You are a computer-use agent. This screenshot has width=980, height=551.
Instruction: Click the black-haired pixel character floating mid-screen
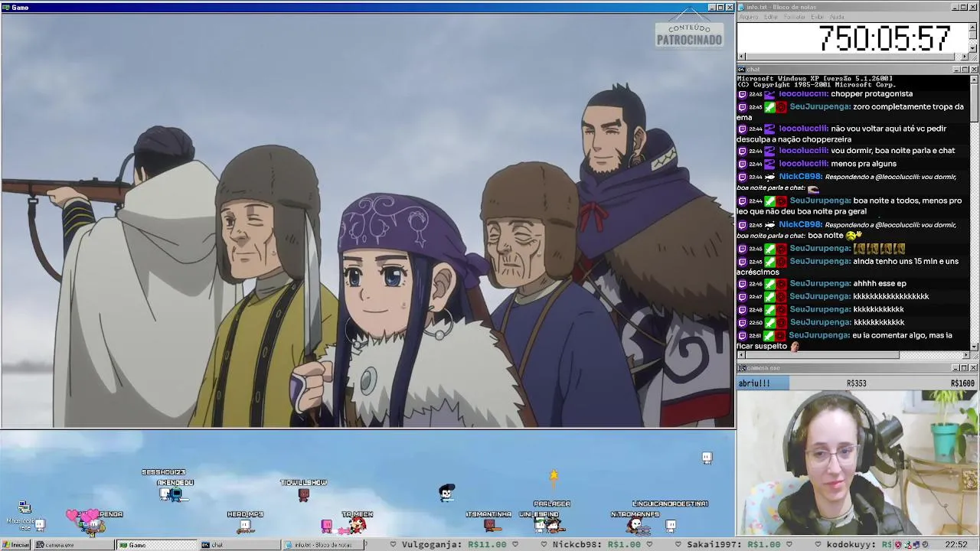click(x=447, y=492)
